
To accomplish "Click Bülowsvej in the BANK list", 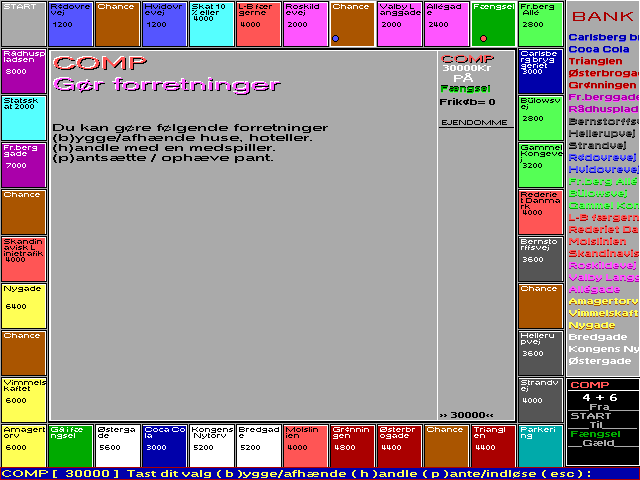I will coord(598,193).
